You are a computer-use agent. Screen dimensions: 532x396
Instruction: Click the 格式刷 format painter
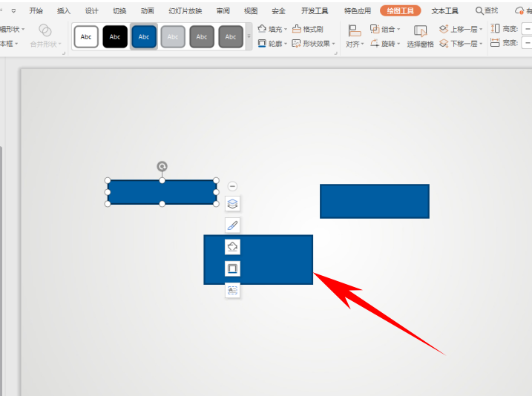click(308, 29)
